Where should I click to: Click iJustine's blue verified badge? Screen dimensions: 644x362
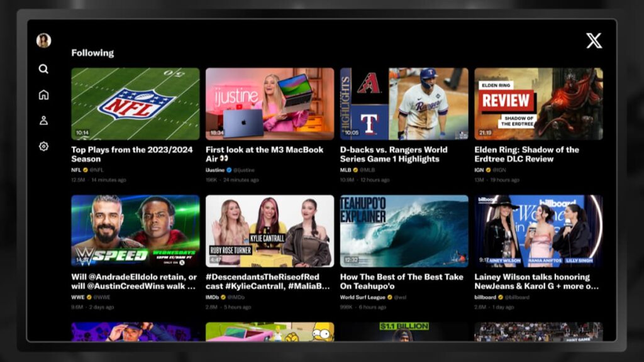[x=230, y=170]
